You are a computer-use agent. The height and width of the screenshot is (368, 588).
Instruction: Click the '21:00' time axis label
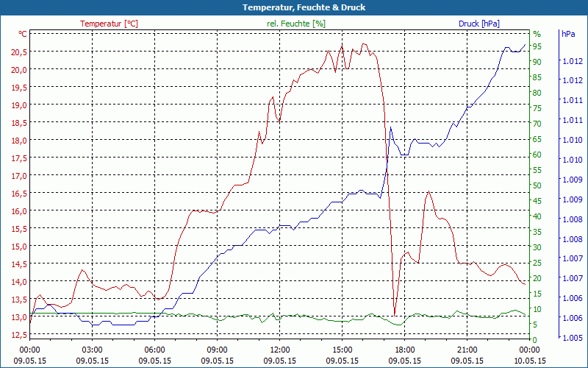[467, 350]
